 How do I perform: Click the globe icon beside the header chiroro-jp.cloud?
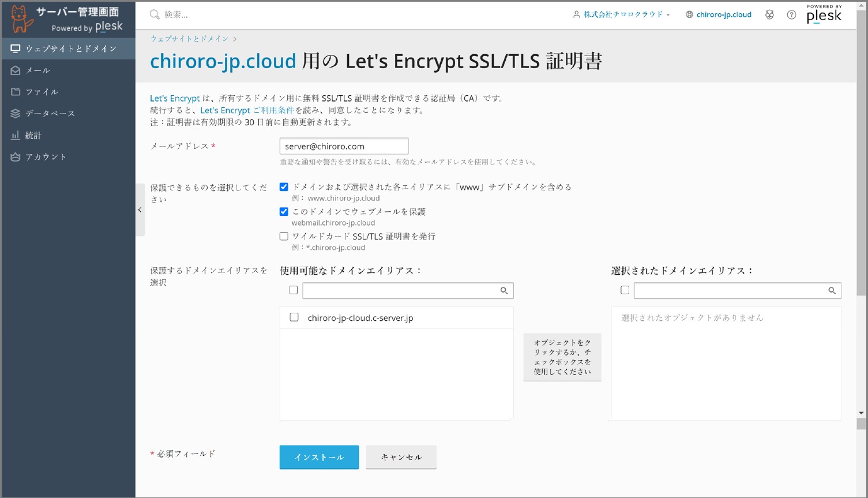point(689,14)
